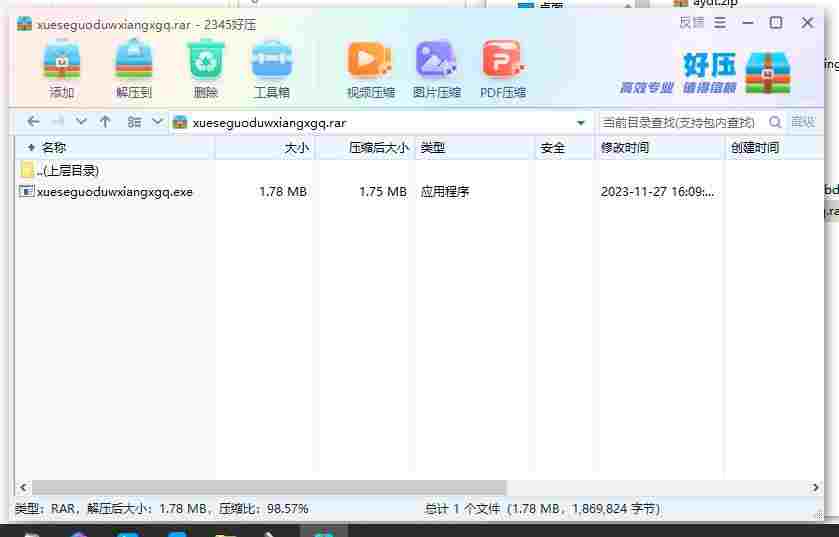Sort by 类型 (Type) column header
This screenshot has height=537, width=839.
(x=475, y=148)
